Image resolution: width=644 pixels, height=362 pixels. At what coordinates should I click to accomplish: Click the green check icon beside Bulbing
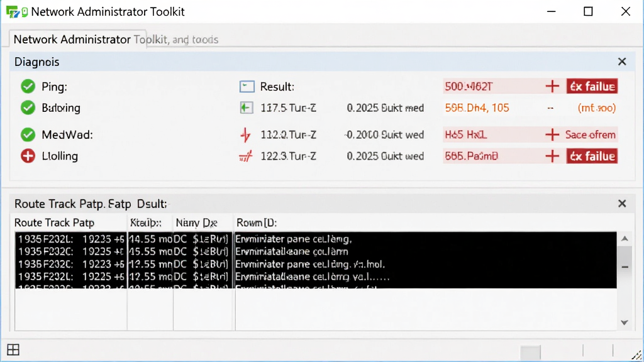coord(28,107)
